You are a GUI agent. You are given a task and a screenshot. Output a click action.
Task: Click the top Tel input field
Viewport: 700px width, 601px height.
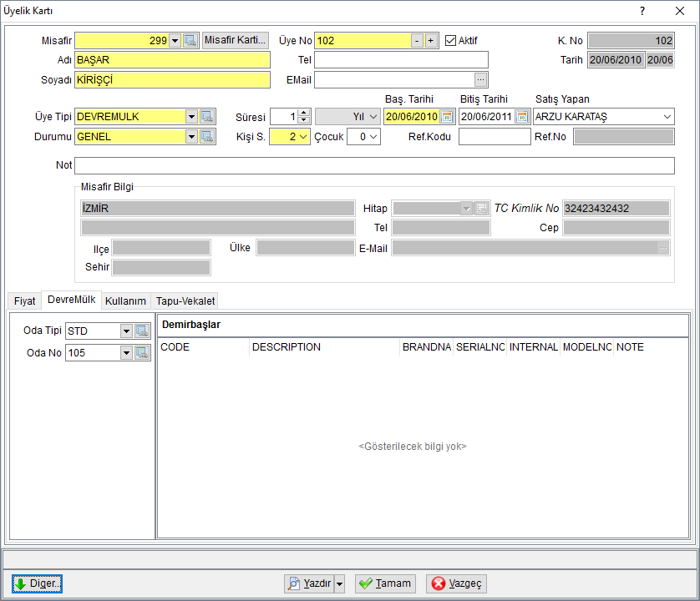tap(401, 60)
